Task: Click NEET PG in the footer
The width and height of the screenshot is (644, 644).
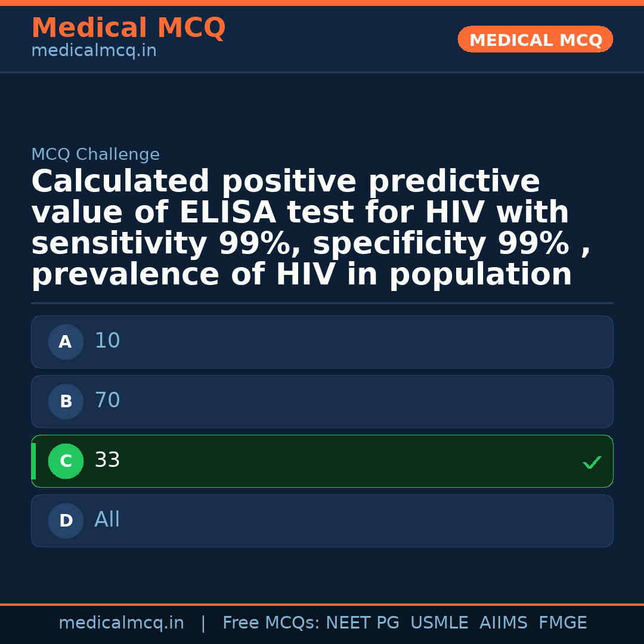Action: (x=363, y=623)
